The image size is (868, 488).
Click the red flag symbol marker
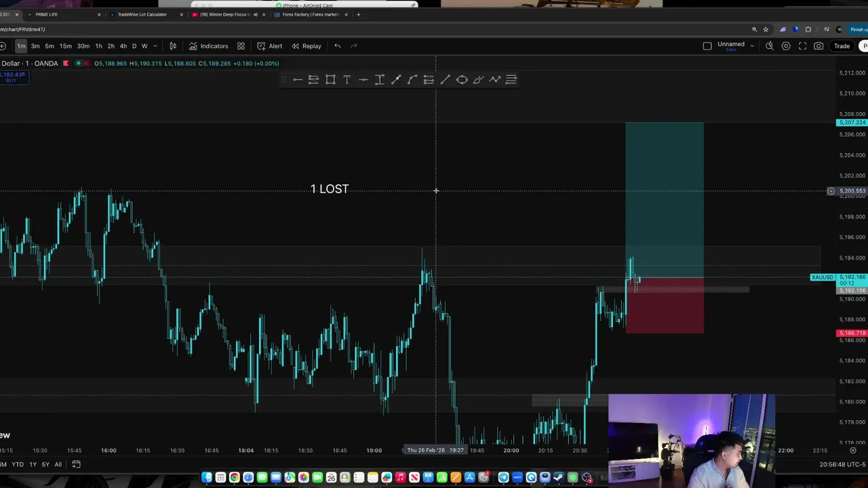tap(66, 63)
